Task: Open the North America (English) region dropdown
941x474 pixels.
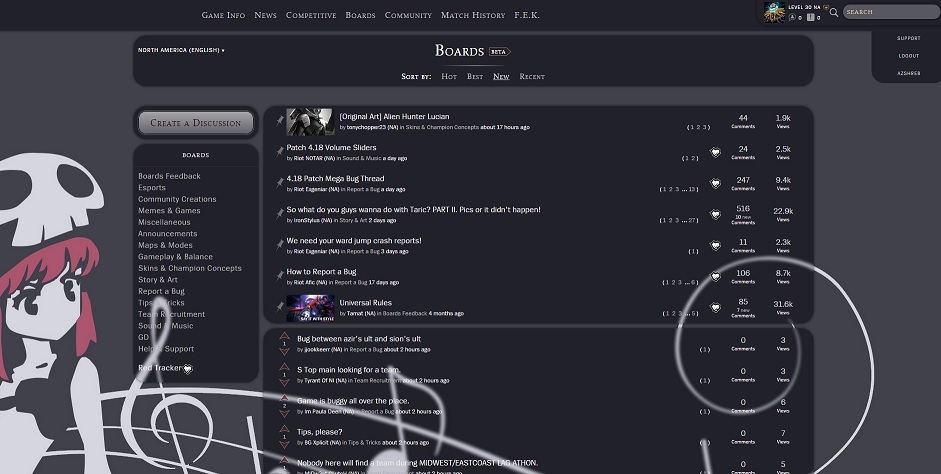Action: (181, 50)
